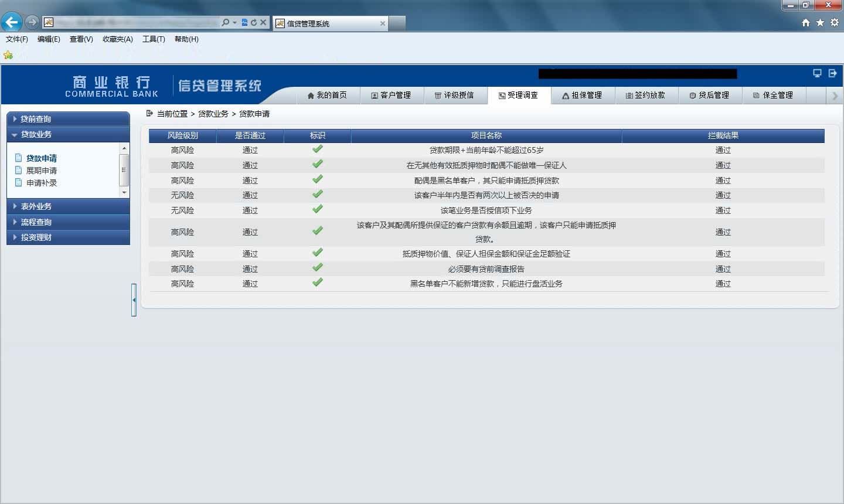Select text 贷款期限+当前年龄不能超过65岁
The width and height of the screenshot is (844, 504).
(x=486, y=150)
